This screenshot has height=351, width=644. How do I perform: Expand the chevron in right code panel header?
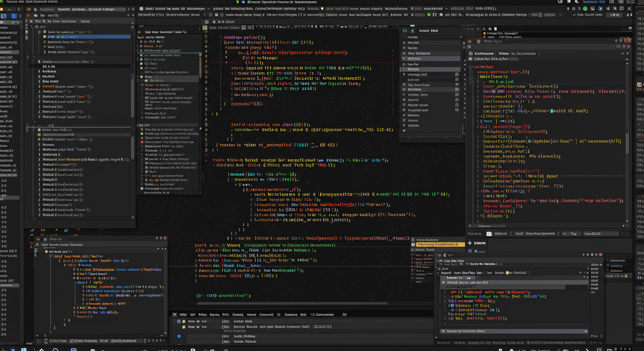tap(623, 53)
